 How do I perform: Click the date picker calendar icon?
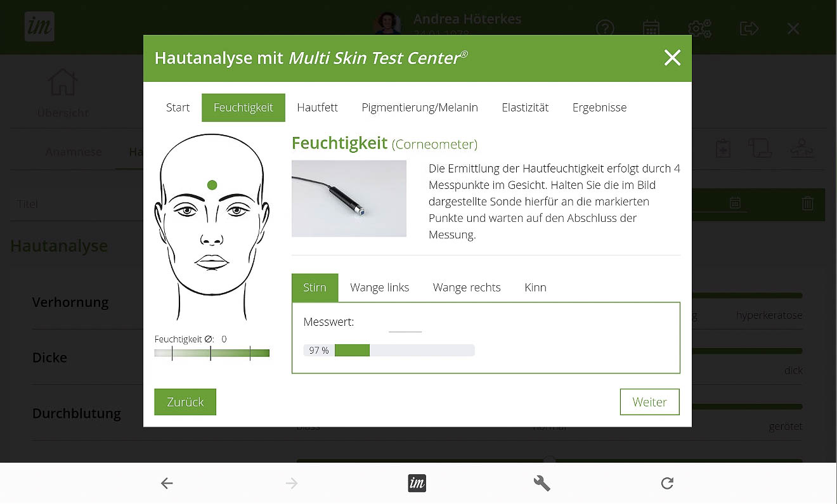[735, 203]
